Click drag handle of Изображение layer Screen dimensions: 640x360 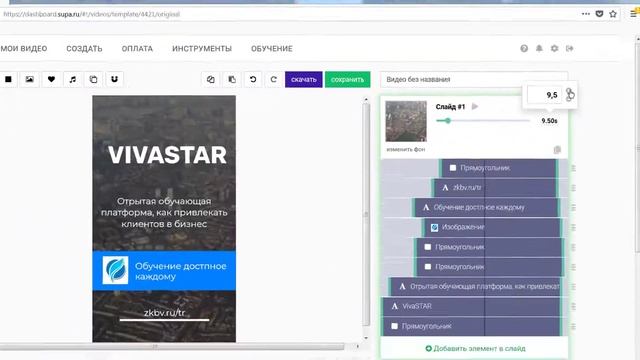(x=573, y=227)
